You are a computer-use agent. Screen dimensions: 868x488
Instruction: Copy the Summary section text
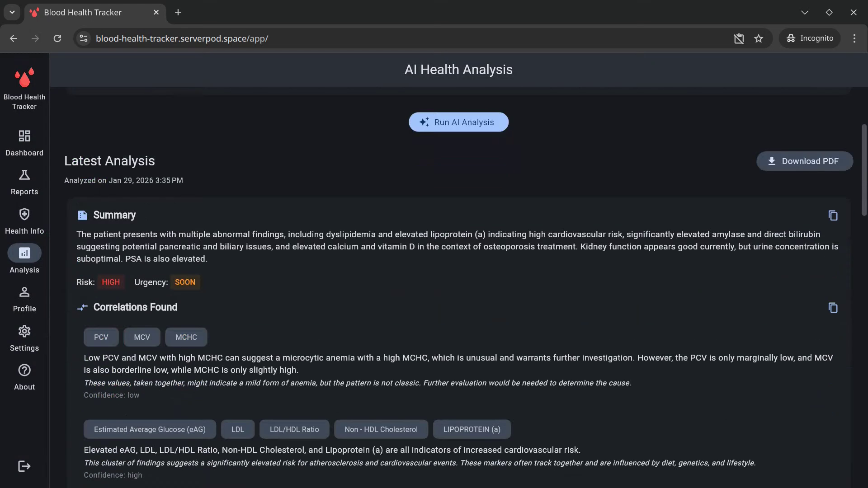[833, 216]
